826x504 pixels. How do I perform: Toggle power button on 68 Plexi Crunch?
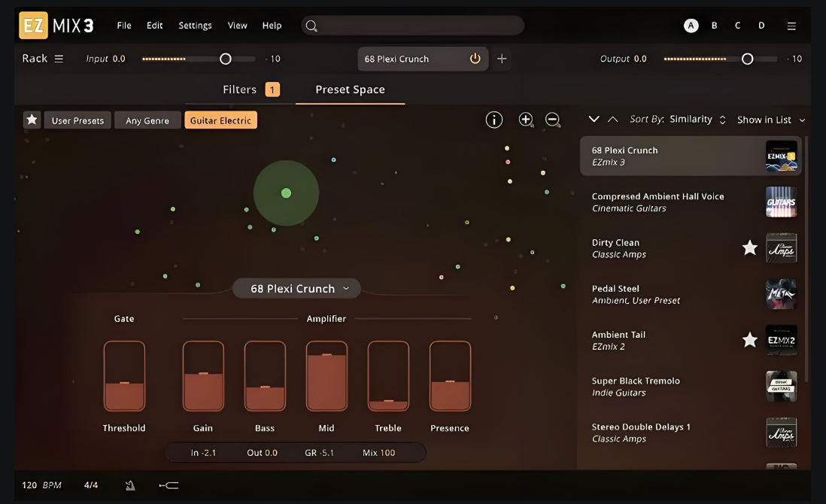pyautogui.click(x=475, y=59)
